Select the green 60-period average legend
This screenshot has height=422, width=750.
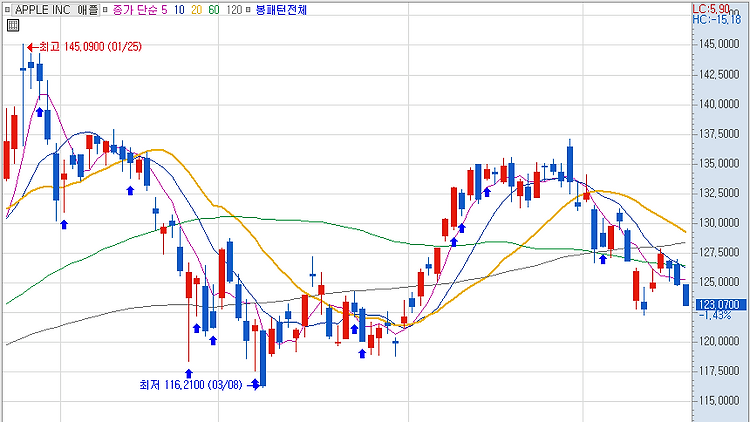pos(214,10)
